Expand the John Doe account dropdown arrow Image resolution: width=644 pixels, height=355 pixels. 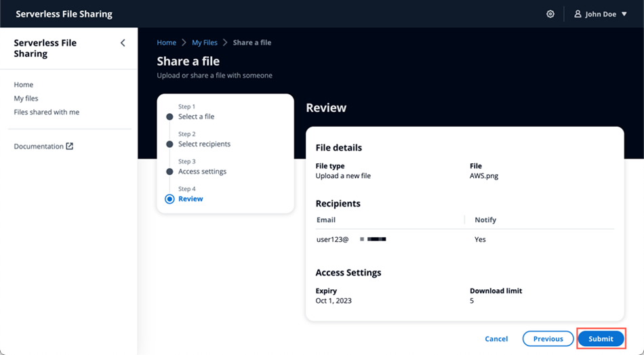[624, 14]
